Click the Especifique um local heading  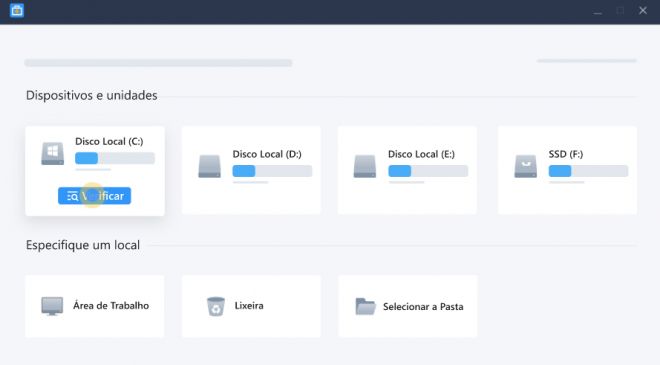[82, 245]
